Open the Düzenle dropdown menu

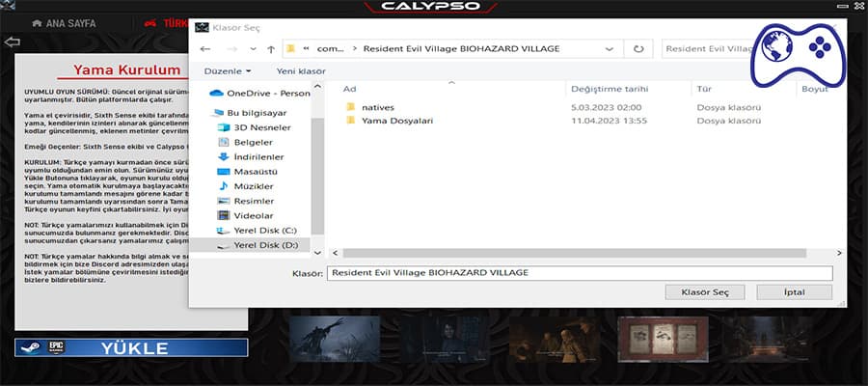228,70
